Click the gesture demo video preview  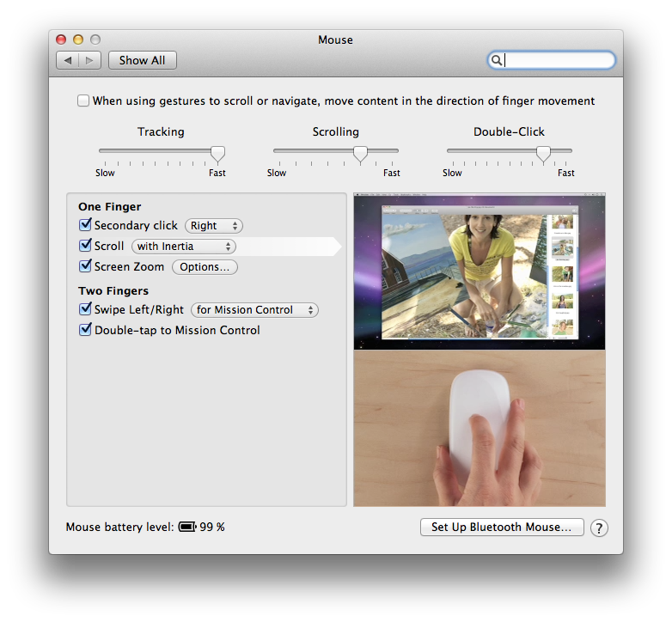point(480,271)
